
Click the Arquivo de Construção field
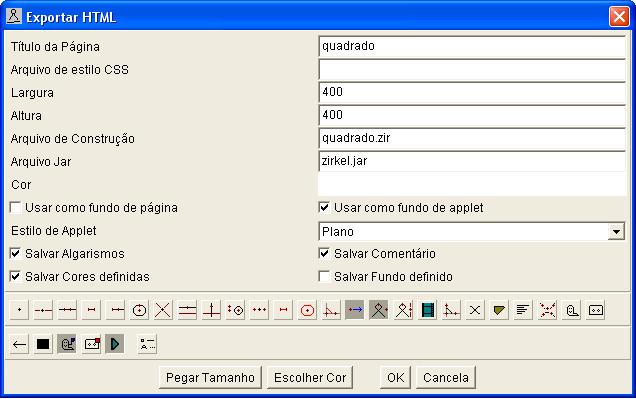[x=472, y=139]
